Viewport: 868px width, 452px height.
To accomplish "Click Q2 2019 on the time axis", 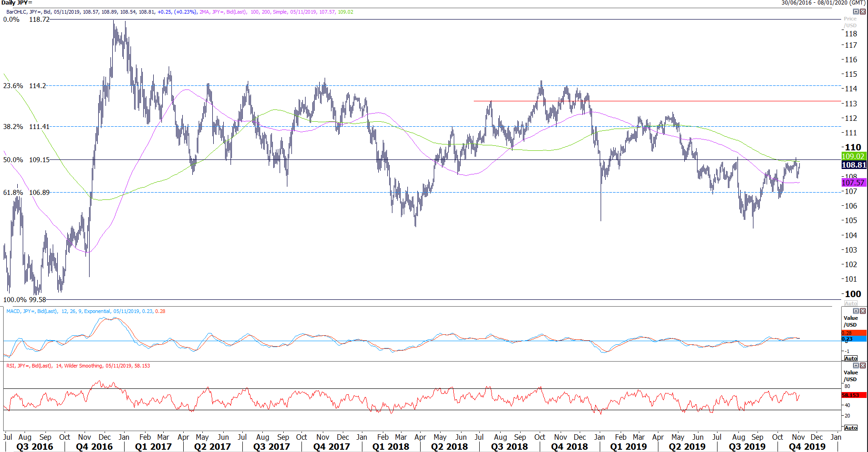I will point(687,447).
